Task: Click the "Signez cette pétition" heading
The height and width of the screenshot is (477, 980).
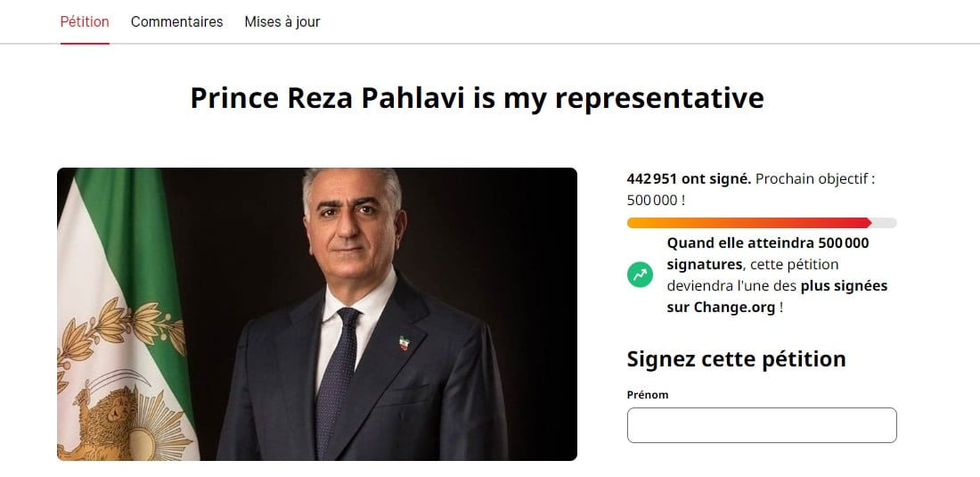Action: coord(736,359)
